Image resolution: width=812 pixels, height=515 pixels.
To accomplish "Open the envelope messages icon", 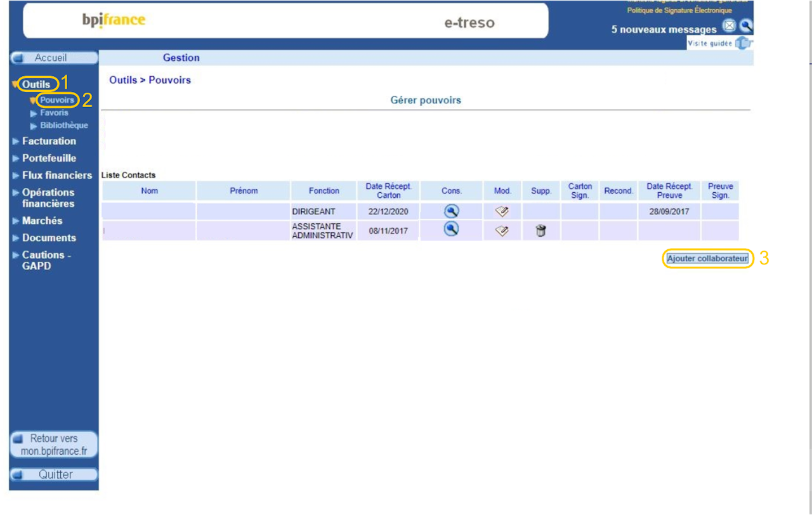I will (x=730, y=27).
